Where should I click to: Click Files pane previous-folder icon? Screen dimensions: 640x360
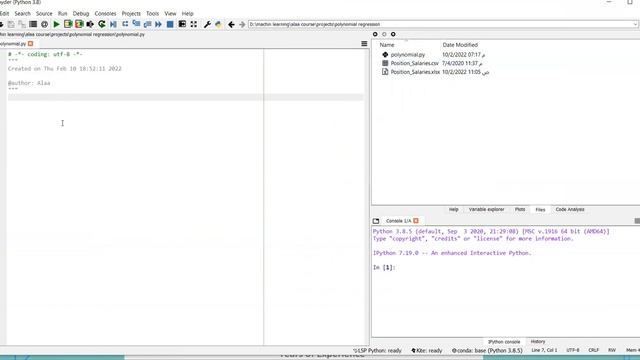(375, 34)
